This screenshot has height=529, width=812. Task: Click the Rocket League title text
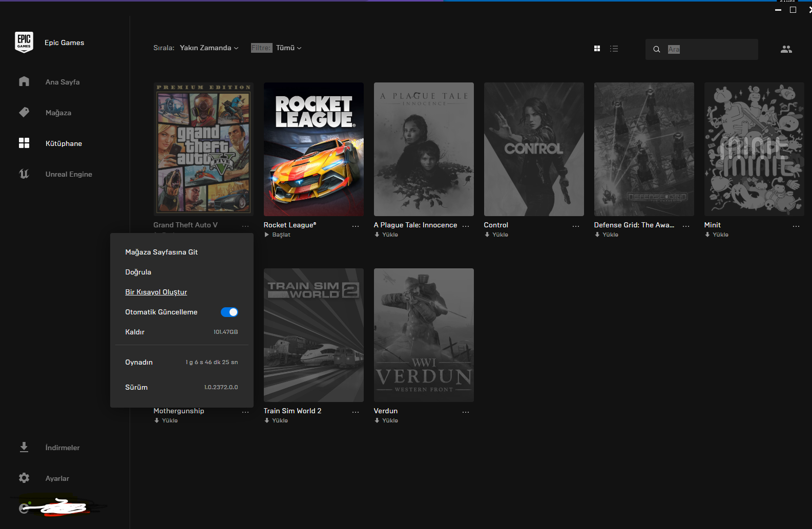(290, 225)
